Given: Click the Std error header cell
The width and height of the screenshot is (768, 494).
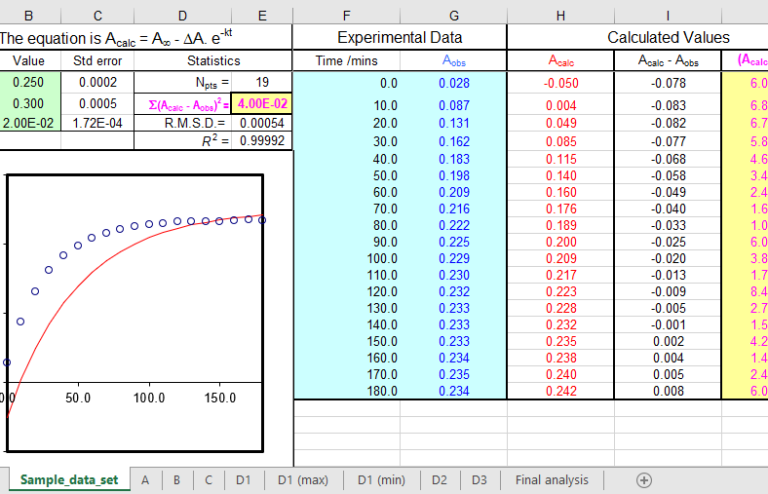Looking at the screenshot, I should pyautogui.click(x=97, y=61).
